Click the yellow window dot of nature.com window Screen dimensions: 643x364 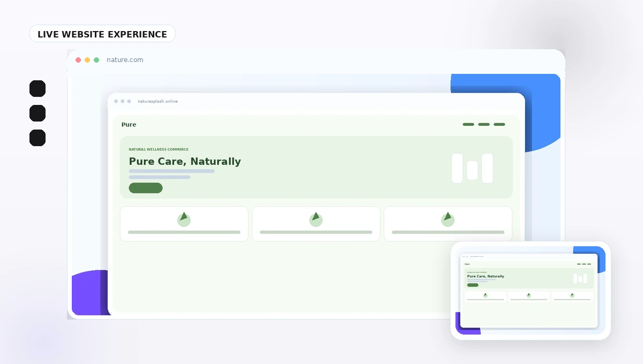(x=87, y=60)
